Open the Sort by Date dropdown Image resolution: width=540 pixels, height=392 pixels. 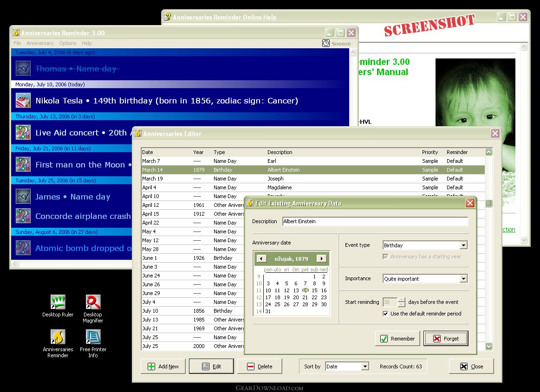point(365,366)
